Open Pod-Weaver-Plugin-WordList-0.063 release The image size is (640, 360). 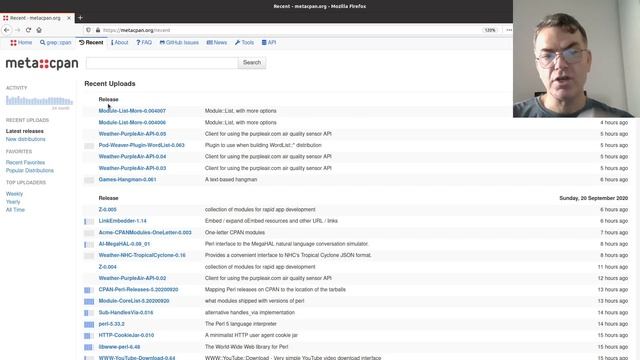(x=142, y=145)
